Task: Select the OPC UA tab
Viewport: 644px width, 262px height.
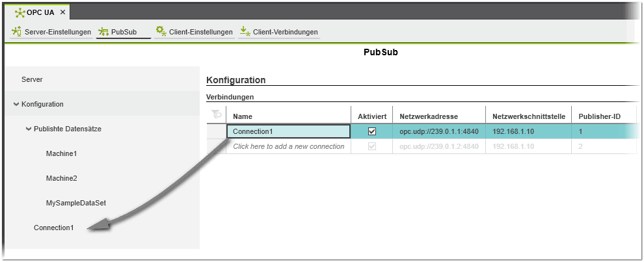Action: [x=40, y=12]
